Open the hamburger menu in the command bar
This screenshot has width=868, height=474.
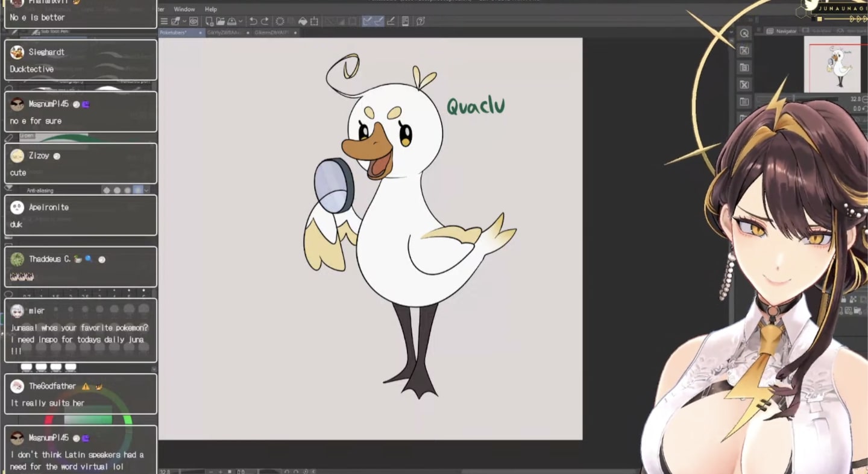click(164, 21)
